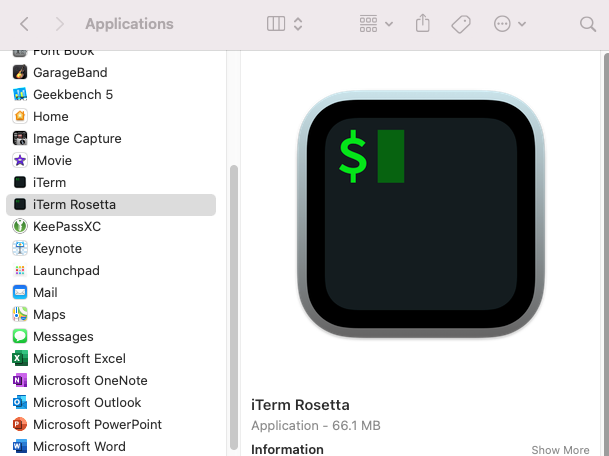Click the Home name text
The width and height of the screenshot is (609, 456).
coord(51,117)
